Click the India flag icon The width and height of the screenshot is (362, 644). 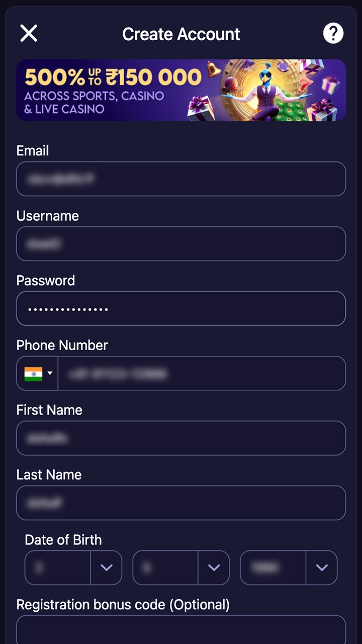pos(33,373)
